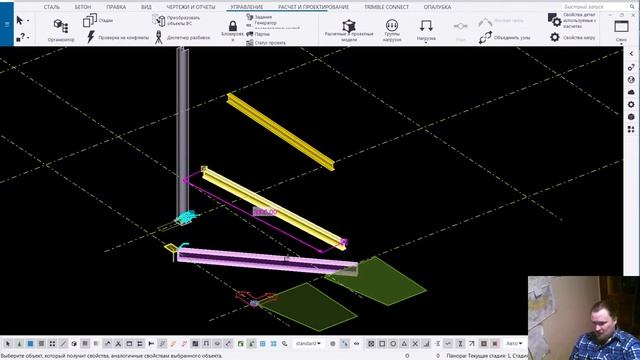Switch to the ОПАЛУБКА tab

(x=437, y=7)
